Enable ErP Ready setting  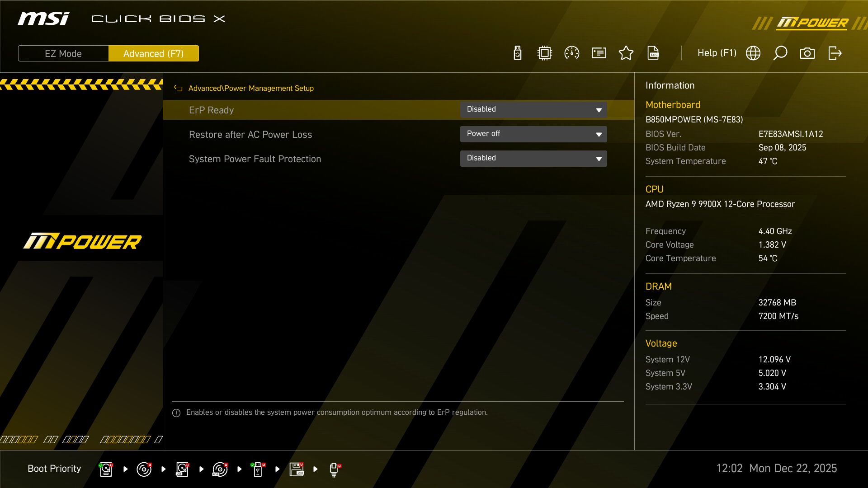[x=533, y=109]
